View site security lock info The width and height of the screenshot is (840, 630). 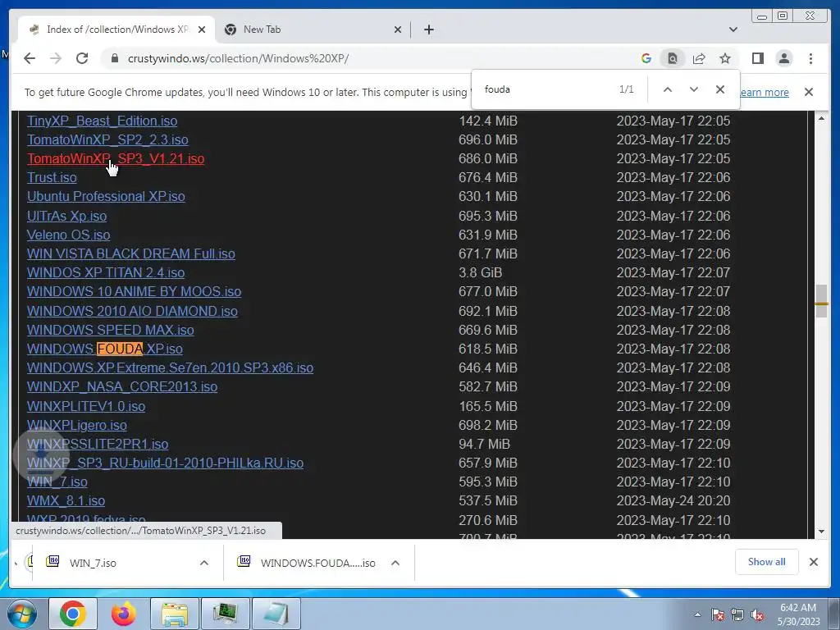click(114, 58)
